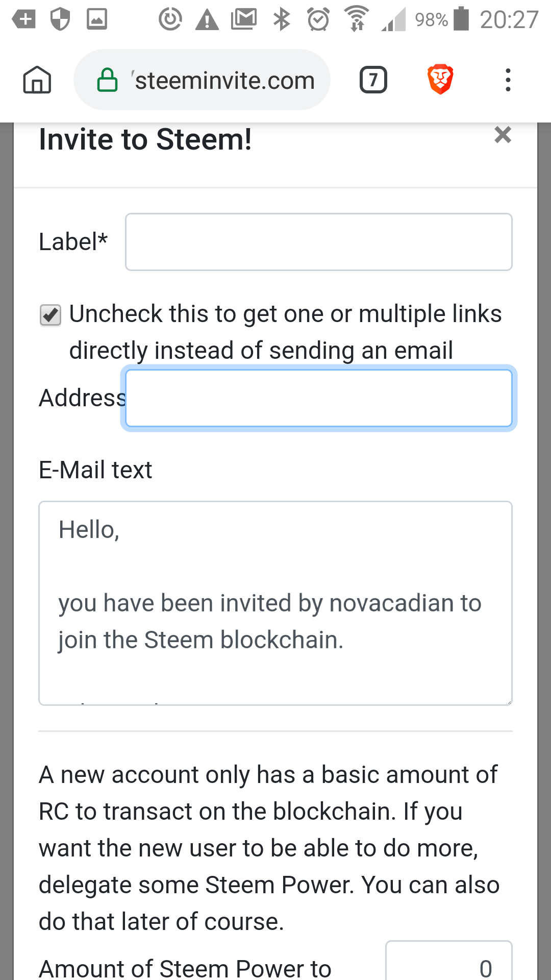The image size is (551, 980).
Task: Open the tab switcher showing 7 tabs
Action: click(373, 80)
